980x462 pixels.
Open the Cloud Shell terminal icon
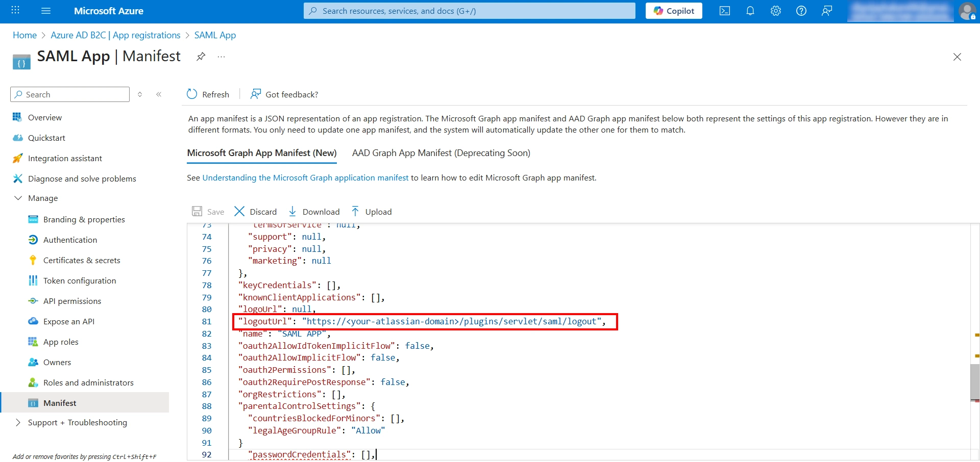724,11
